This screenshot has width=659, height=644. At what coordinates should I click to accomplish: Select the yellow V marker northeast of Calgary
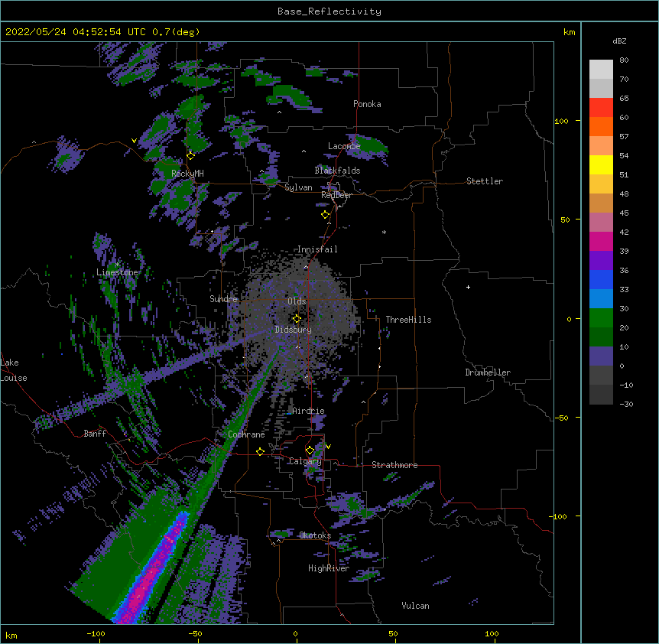pyautogui.click(x=328, y=447)
